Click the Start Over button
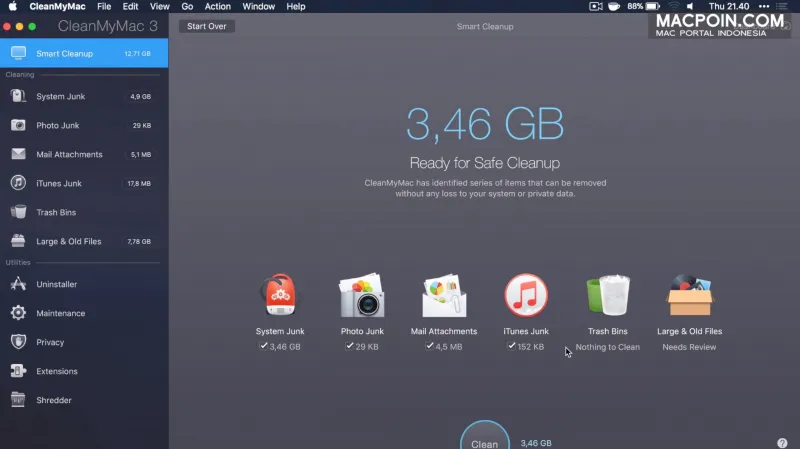Screen dimensions: 800x449 (x=207, y=26)
